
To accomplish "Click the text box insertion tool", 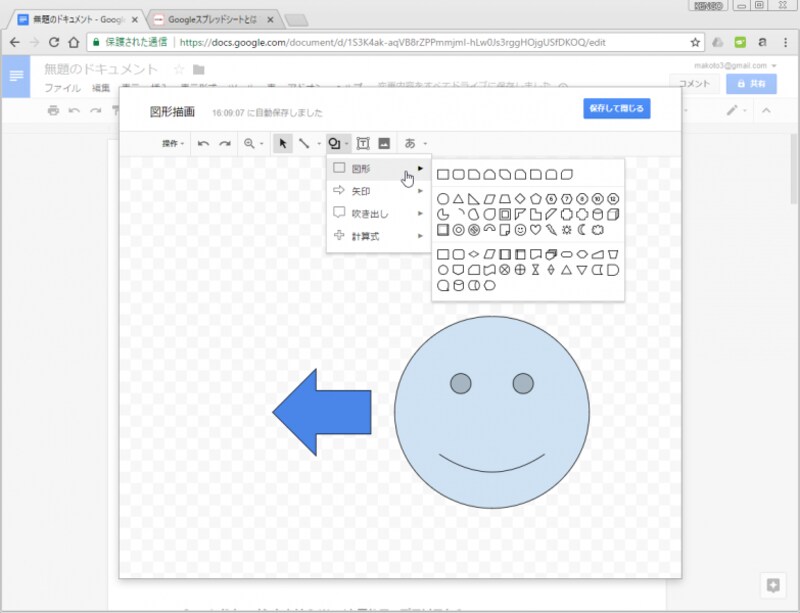I will click(364, 143).
